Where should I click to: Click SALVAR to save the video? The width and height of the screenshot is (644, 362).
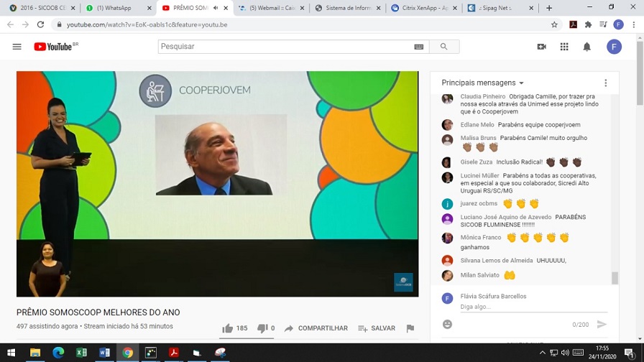click(376, 328)
